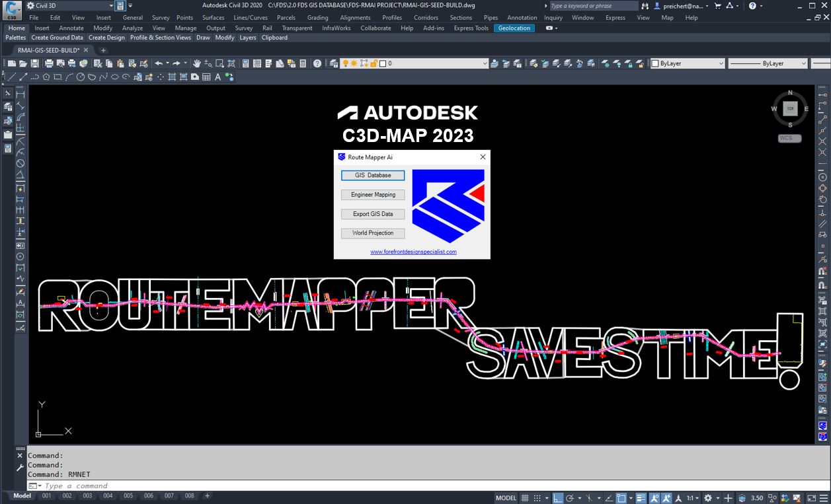Select the Multiline Text 'A' tool
The image size is (831, 504).
[x=218, y=77]
